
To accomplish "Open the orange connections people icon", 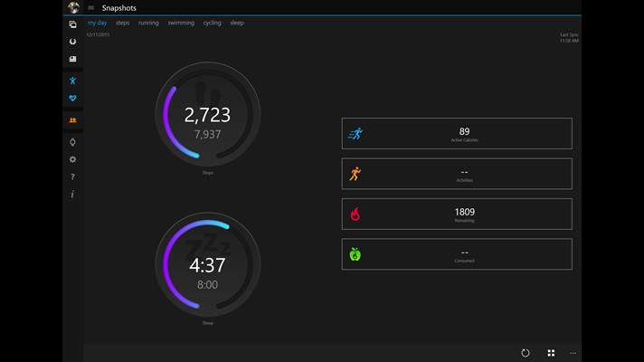I will tap(72, 119).
